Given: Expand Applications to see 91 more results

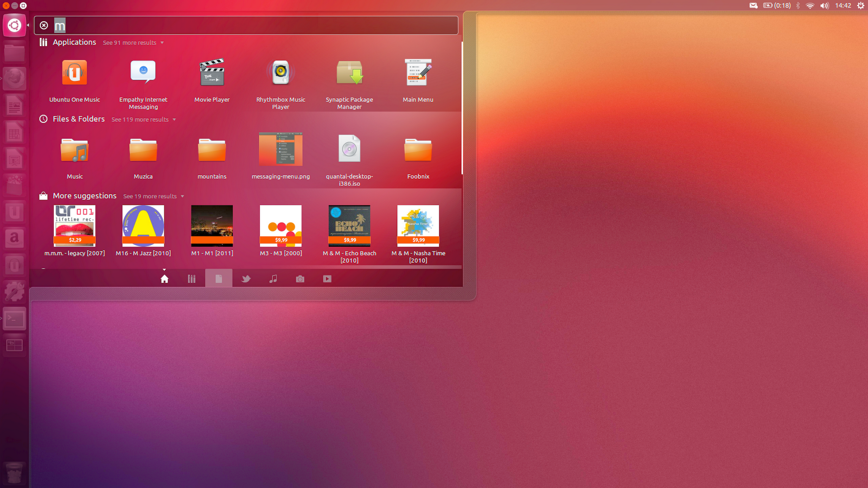Looking at the screenshot, I should pos(133,43).
